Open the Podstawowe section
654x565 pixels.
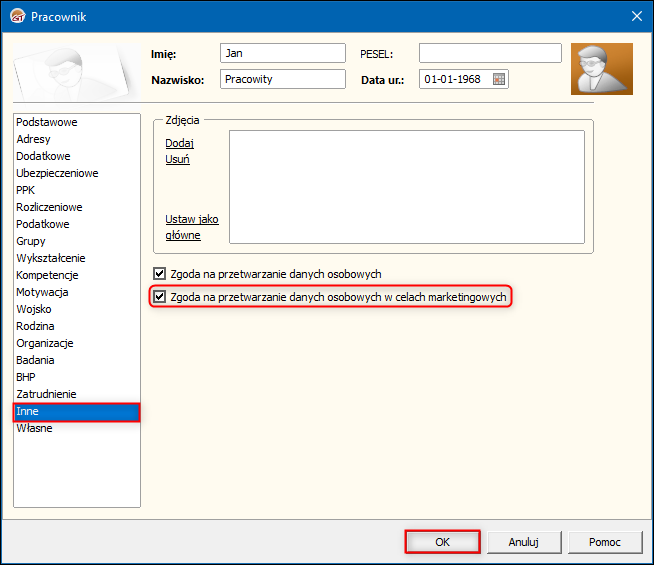(77, 122)
